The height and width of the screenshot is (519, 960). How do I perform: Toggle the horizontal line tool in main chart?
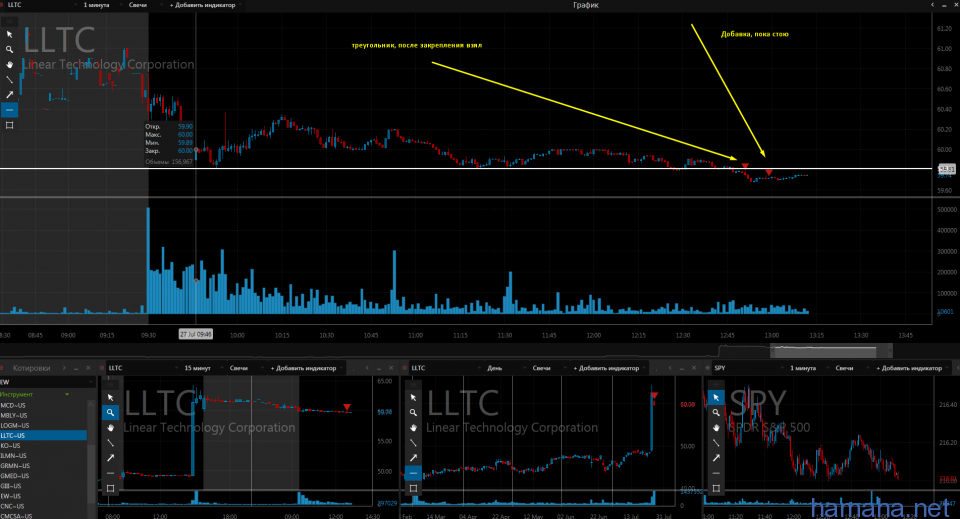(9, 110)
